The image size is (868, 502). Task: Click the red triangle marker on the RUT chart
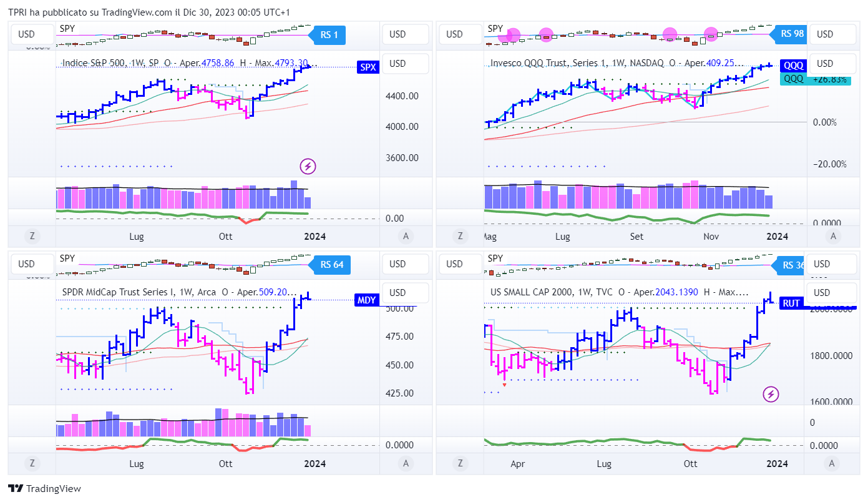(504, 385)
